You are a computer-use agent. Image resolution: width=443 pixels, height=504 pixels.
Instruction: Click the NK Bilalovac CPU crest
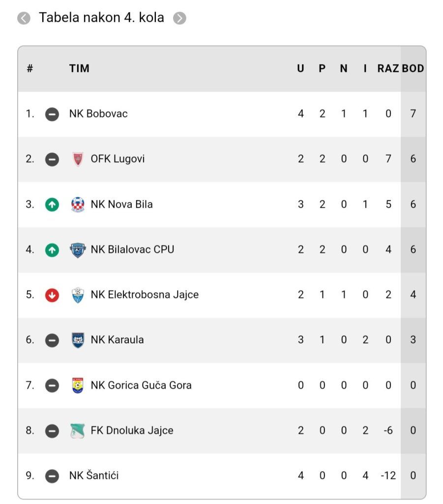pyautogui.click(x=78, y=250)
